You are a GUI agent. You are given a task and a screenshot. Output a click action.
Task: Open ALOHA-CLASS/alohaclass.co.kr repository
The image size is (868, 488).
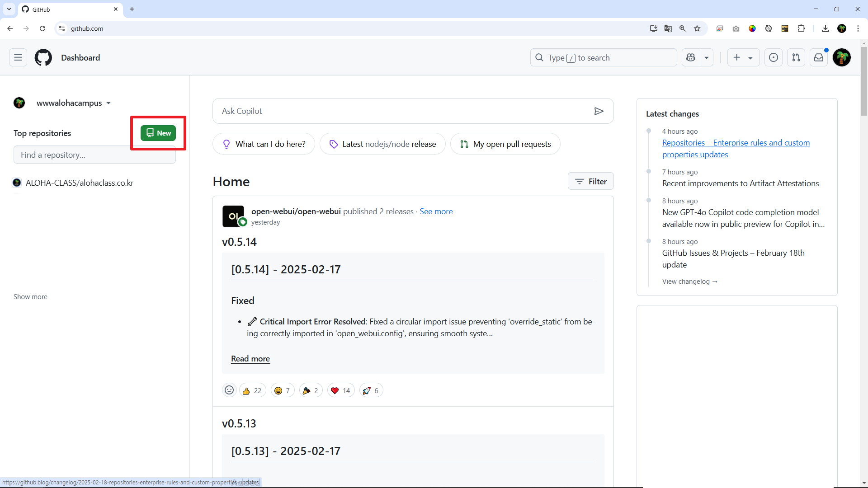click(80, 183)
